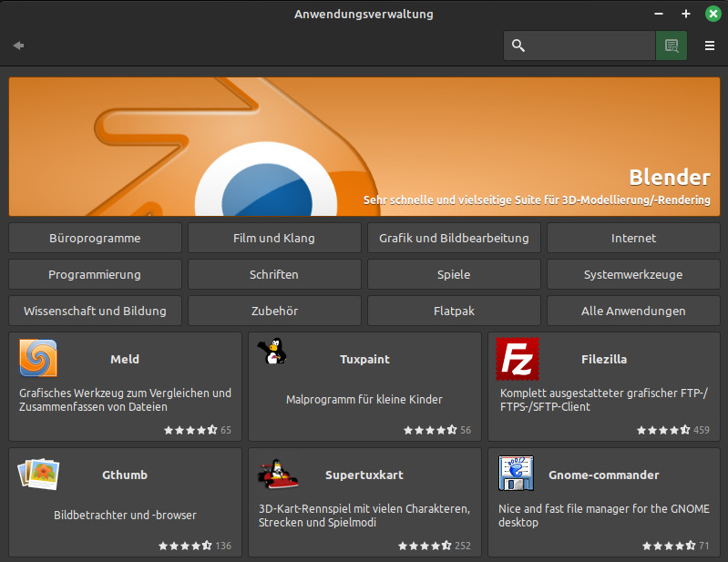Select the Systemwerkzeuge category

pyautogui.click(x=634, y=274)
